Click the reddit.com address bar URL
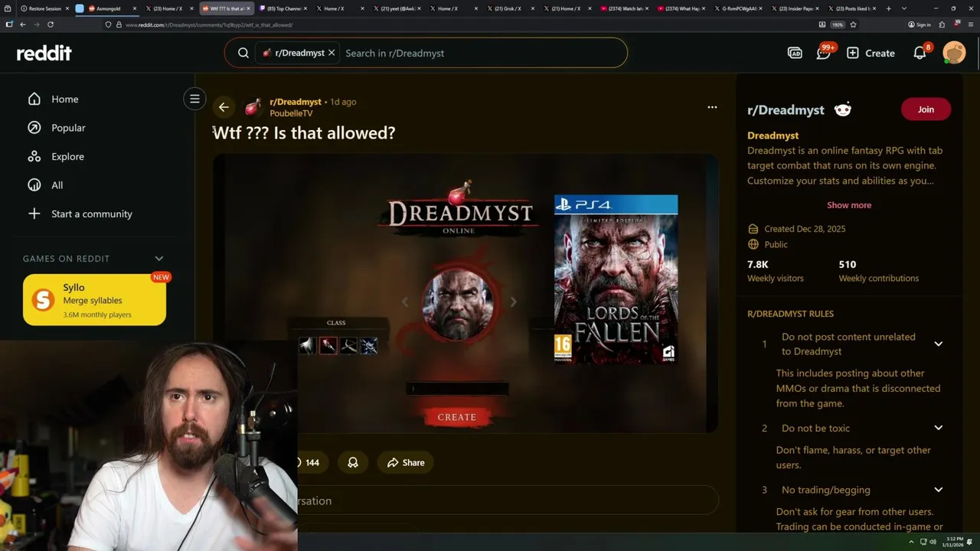 pyautogui.click(x=209, y=24)
